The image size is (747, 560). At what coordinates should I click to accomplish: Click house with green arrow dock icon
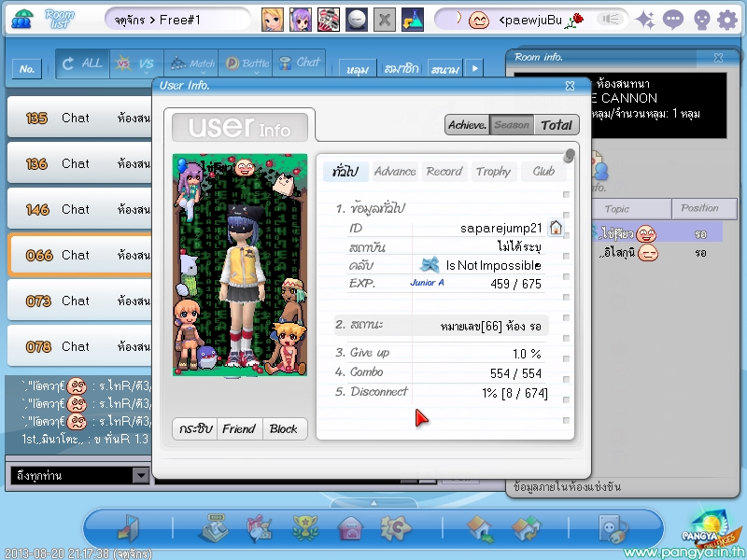point(480,529)
